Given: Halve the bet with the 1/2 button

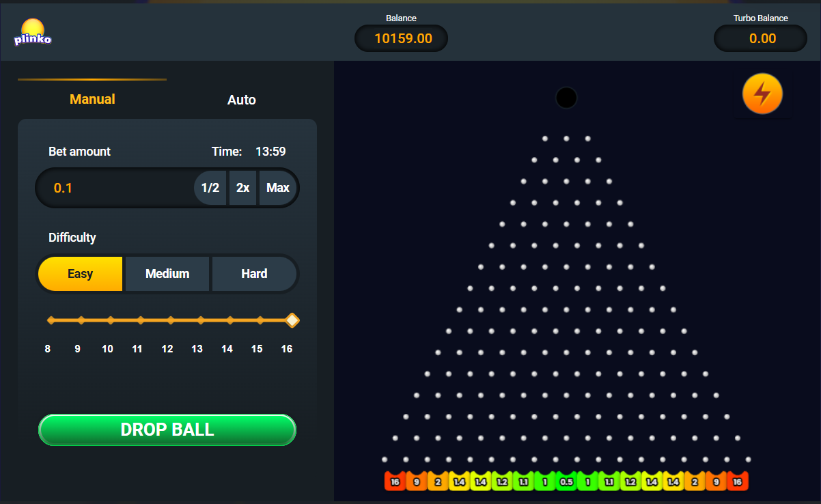Looking at the screenshot, I should (x=210, y=188).
